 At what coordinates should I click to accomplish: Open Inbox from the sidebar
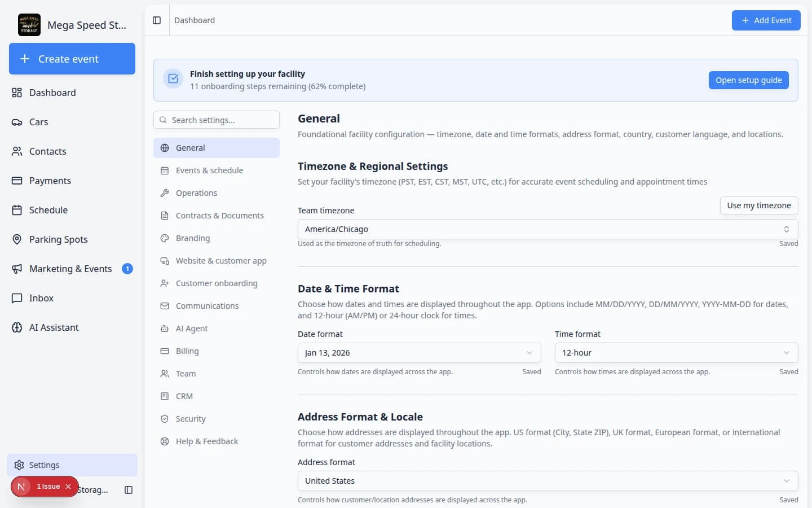click(x=72, y=298)
